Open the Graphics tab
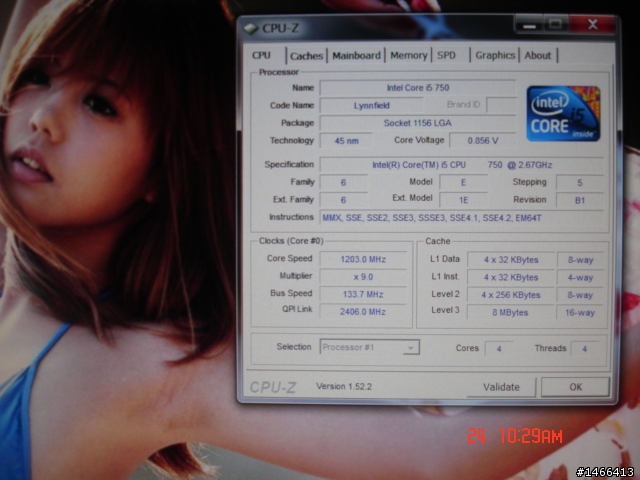Viewport: 640px width, 480px height. tap(495, 55)
